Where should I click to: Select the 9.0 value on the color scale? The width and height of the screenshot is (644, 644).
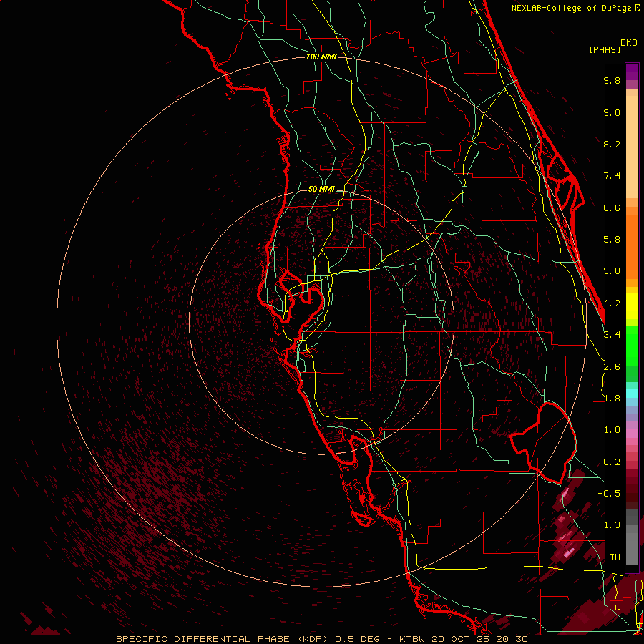(x=612, y=112)
